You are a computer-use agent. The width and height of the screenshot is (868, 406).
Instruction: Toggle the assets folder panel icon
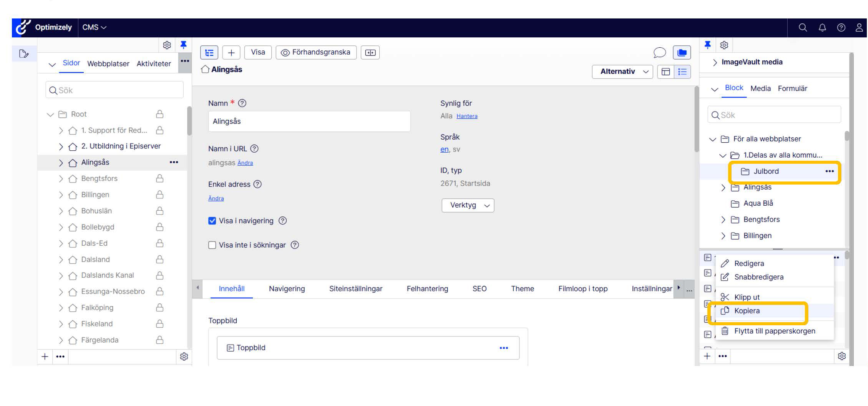pyautogui.click(x=682, y=53)
